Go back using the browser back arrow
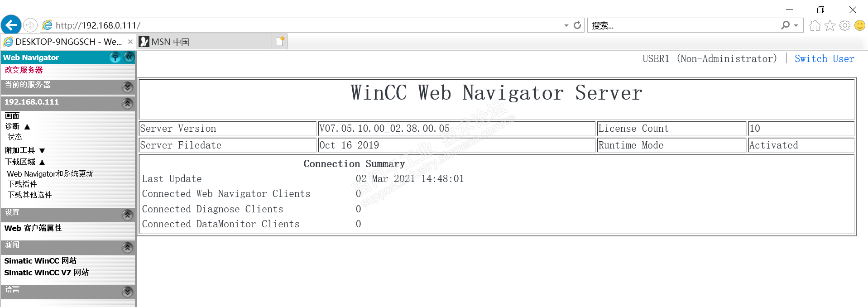The width and height of the screenshot is (868, 307). point(11,25)
